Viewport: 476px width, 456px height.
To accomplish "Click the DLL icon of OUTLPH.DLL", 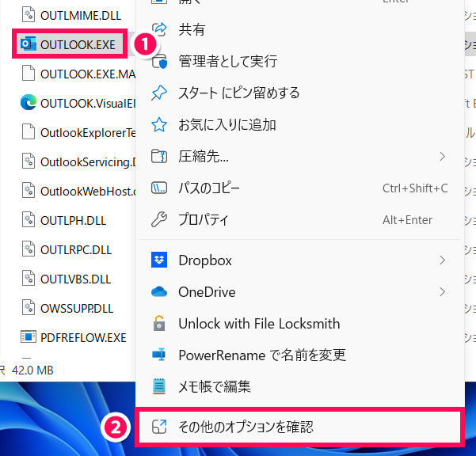I will pyautogui.click(x=29, y=220).
